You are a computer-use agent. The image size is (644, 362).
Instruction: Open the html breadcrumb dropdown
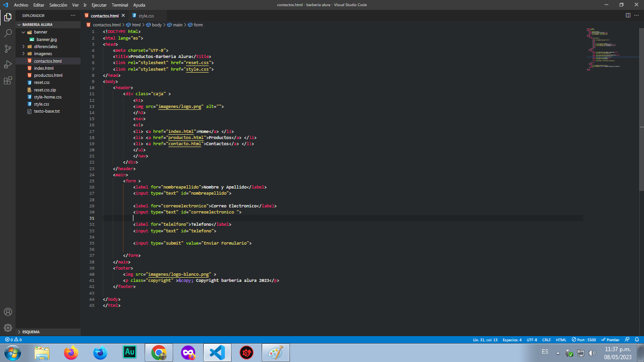(133, 25)
